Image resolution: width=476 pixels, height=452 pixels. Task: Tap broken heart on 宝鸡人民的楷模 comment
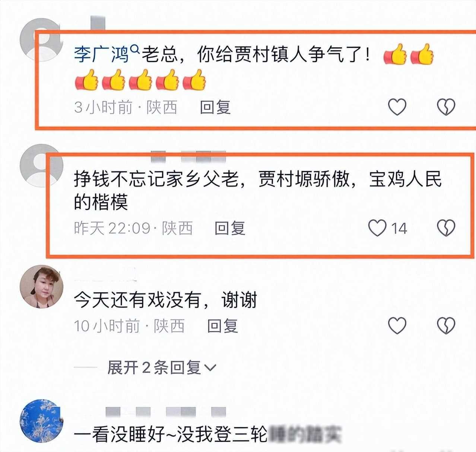(446, 228)
